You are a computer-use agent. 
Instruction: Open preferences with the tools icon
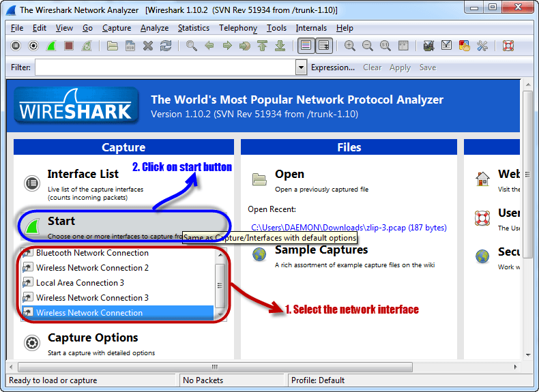(x=482, y=46)
